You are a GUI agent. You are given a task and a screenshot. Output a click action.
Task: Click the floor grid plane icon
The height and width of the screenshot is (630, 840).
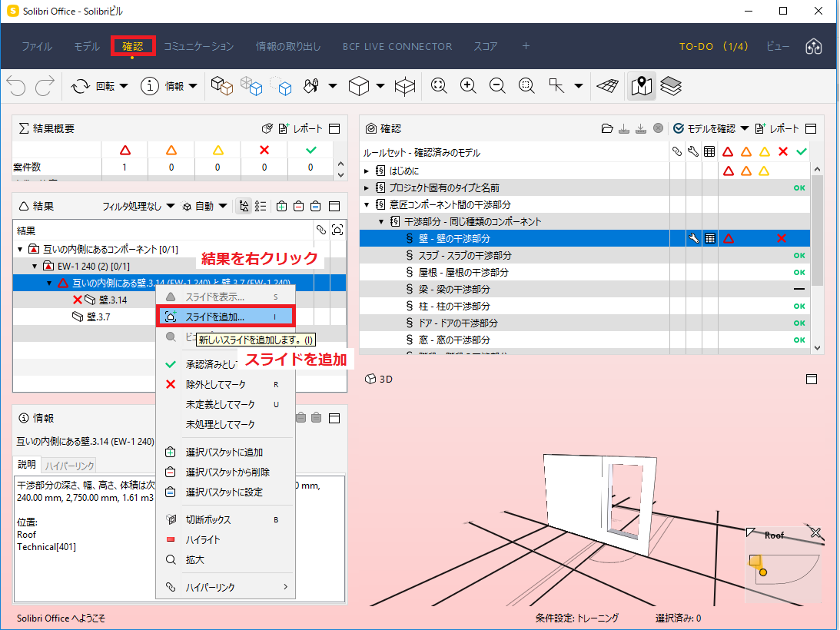click(x=607, y=86)
